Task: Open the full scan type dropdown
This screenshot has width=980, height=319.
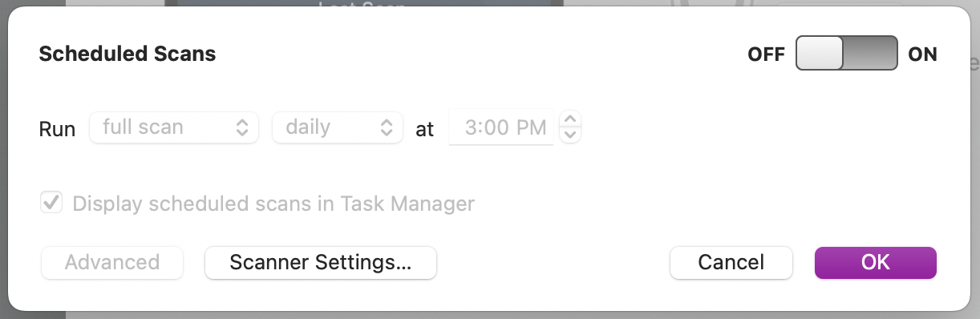Action: pyautogui.click(x=174, y=127)
